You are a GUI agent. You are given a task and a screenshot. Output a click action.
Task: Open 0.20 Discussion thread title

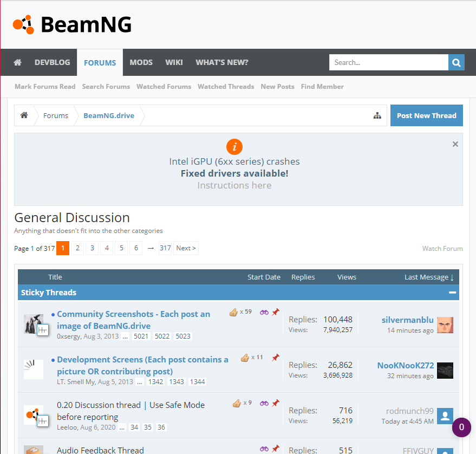pos(131,411)
